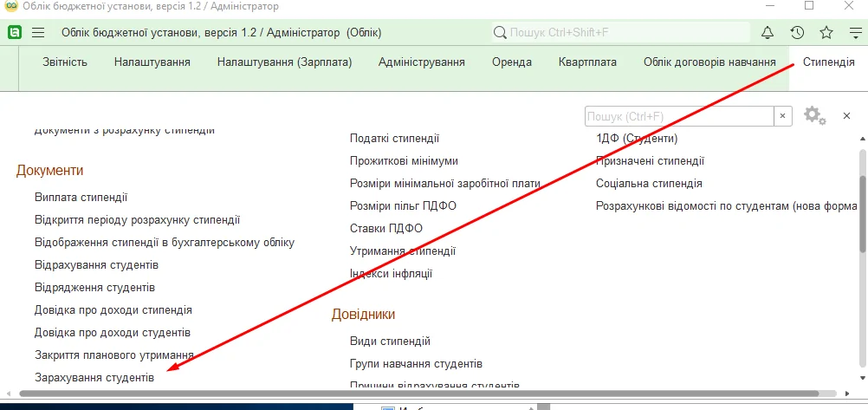Open Ставки ПДФО
Viewport: 868px width, 410px height.
point(385,229)
